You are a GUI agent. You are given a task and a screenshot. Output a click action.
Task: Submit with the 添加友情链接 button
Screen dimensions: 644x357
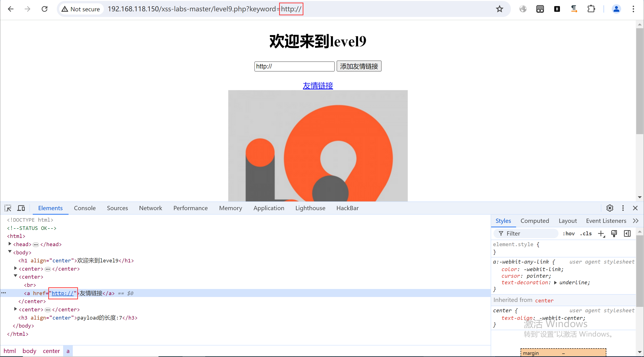(359, 66)
